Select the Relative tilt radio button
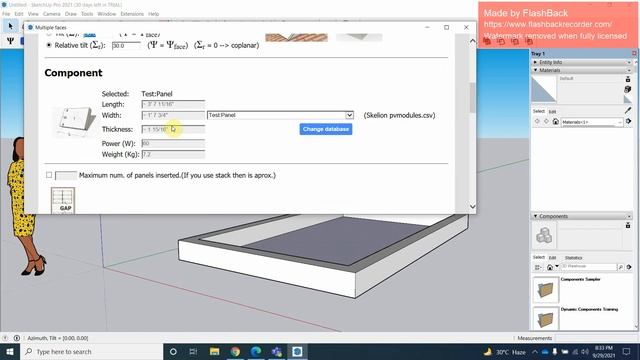Screen dimensions: 640x360 49,45
